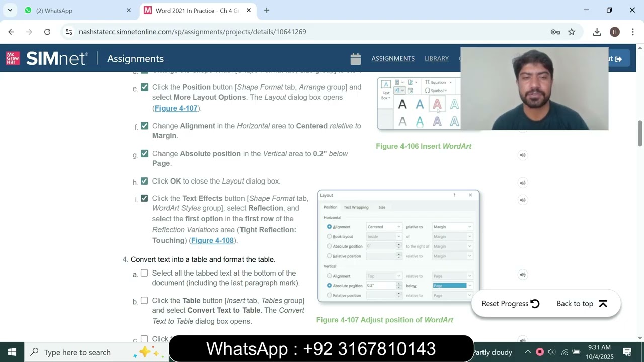Open a new browser tab

(x=267, y=10)
